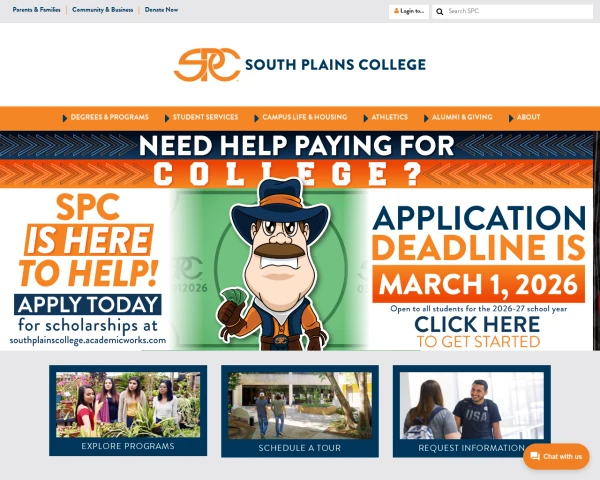Click the Donate Now link
The width and height of the screenshot is (600, 480).
pos(161,10)
